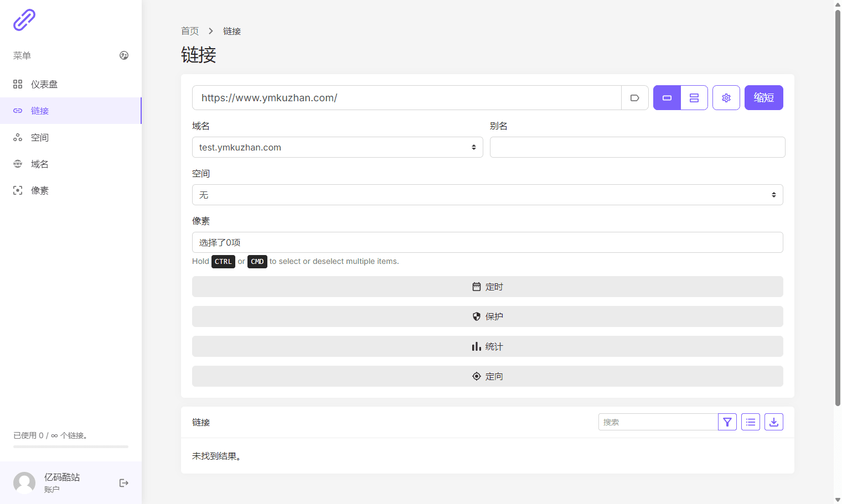Screen dimensions: 842x504
Task: Toggle the theme icon beside 菜单
Action: click(124, 55)
